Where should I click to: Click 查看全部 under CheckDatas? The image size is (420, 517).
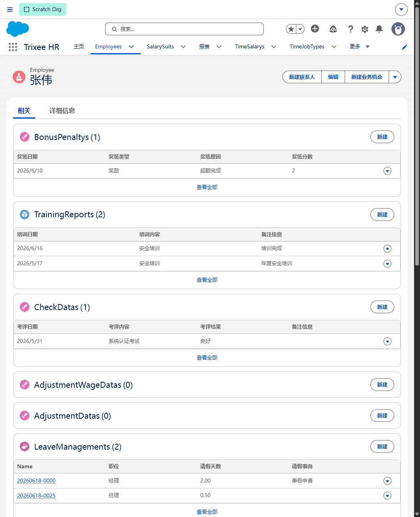pos(207,358)
